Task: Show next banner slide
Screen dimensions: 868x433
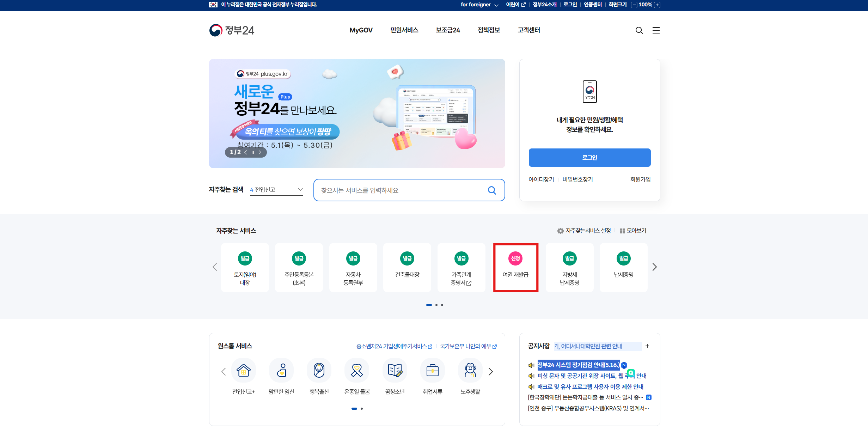Action: tap(260, 152)
